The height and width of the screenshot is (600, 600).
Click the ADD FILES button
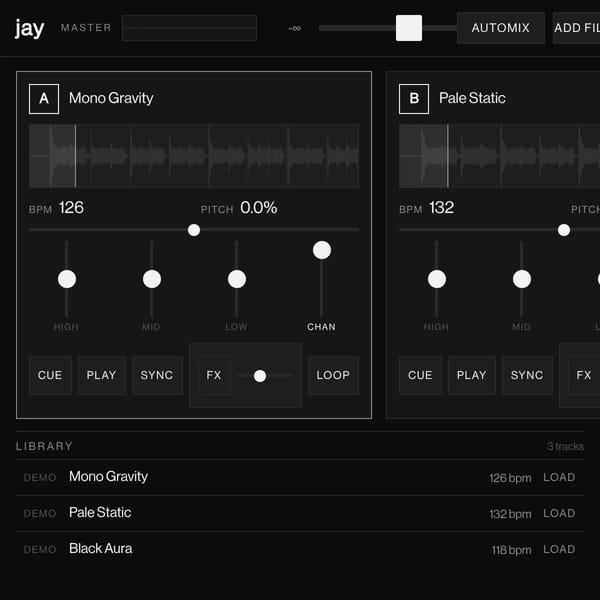(577, 28)
